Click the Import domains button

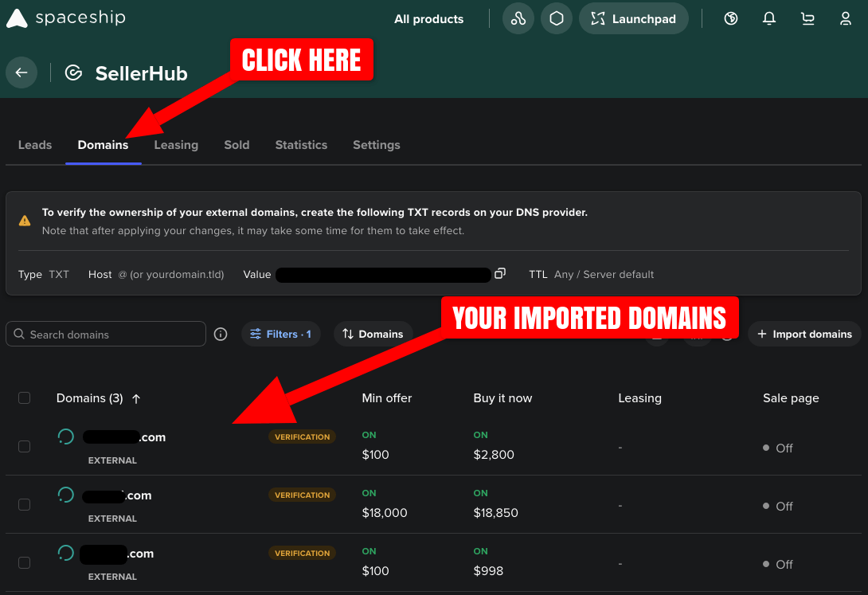click(804, 334)
